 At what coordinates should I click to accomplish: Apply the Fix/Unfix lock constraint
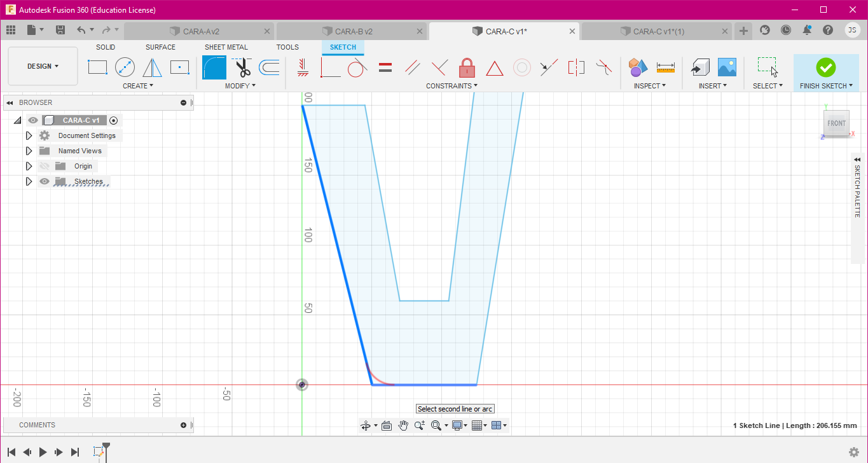click(467, 67)
